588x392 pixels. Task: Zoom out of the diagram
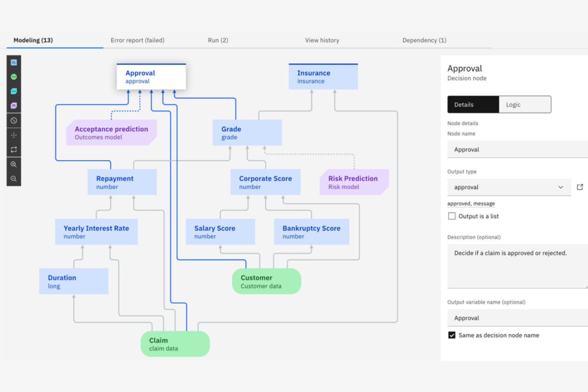tap(14, 179)
